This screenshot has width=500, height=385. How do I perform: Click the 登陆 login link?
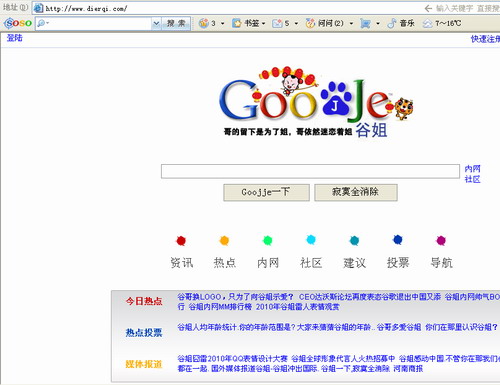click(15, 38)
